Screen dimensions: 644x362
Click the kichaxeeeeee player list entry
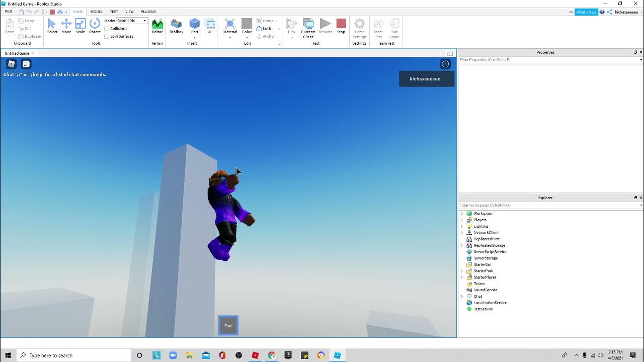click(x=427, y=79)
